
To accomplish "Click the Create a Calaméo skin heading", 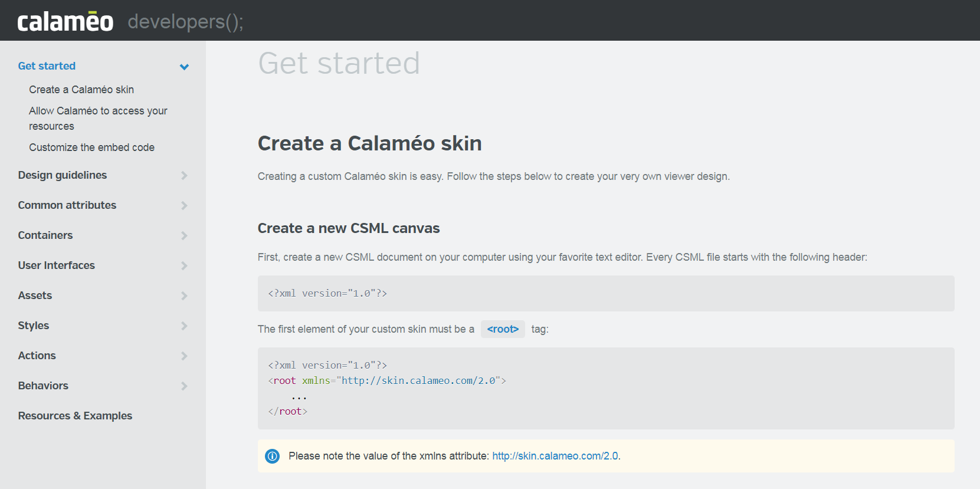I will point(370,143).
